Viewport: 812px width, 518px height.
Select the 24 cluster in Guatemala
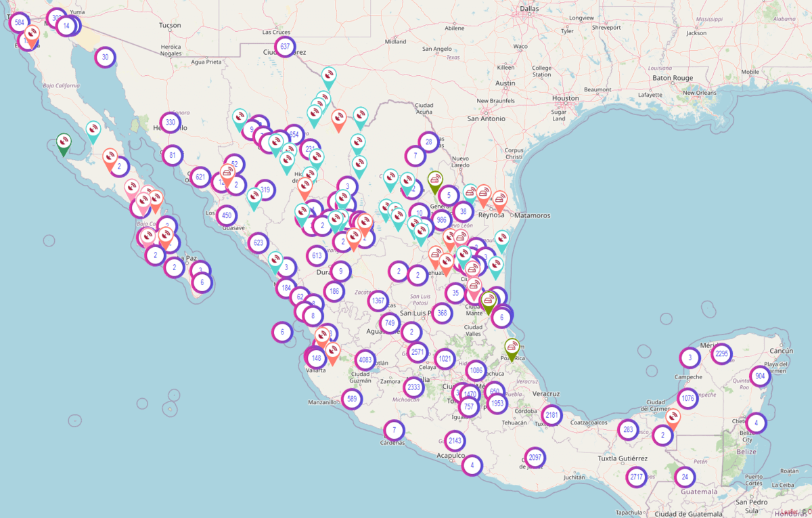(685, 477)
